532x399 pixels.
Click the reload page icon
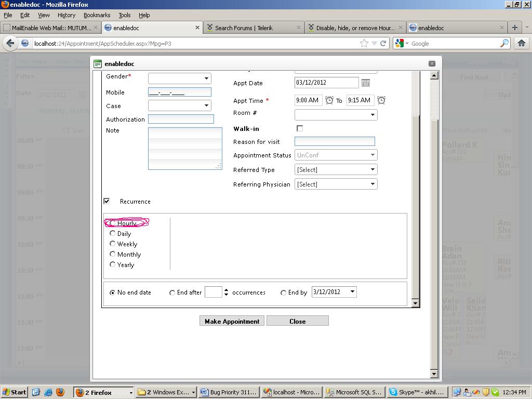point(383,44)
